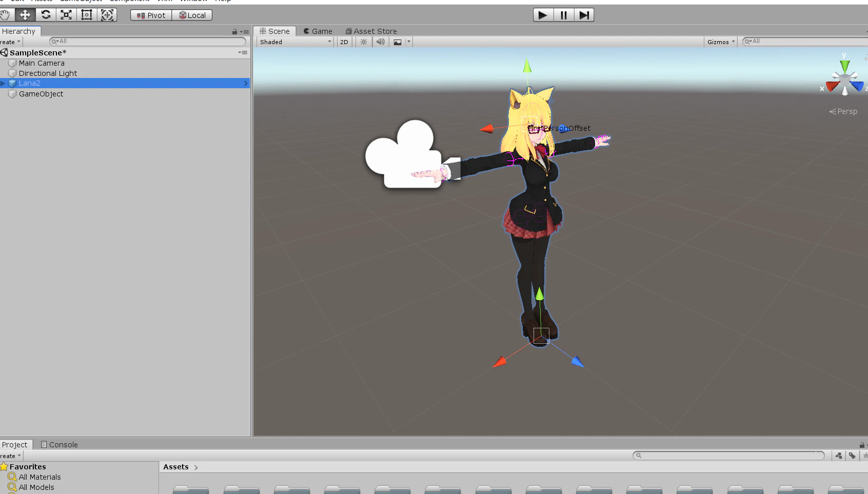Select the Move tool
Screen dimensions: 868x494
pos(25,15)
